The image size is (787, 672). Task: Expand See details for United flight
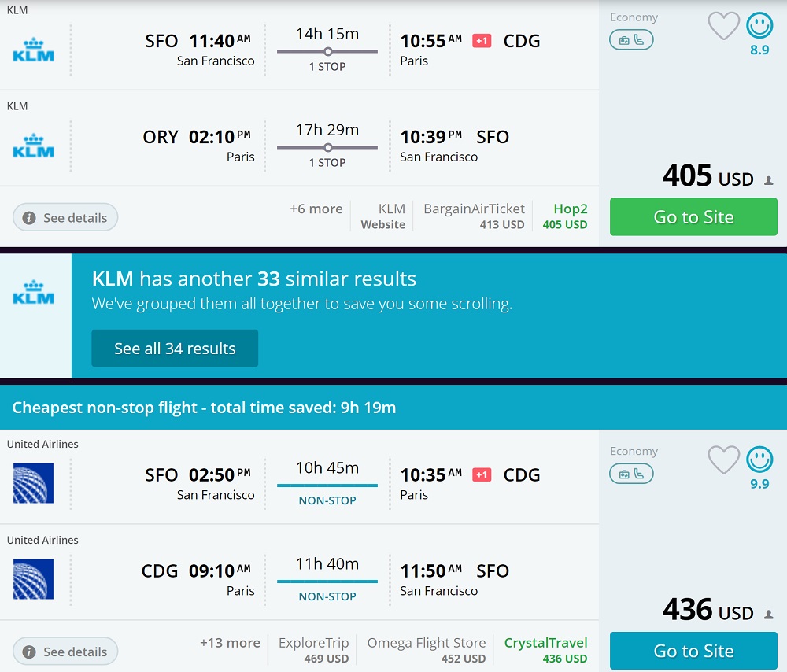coord(65,652)
